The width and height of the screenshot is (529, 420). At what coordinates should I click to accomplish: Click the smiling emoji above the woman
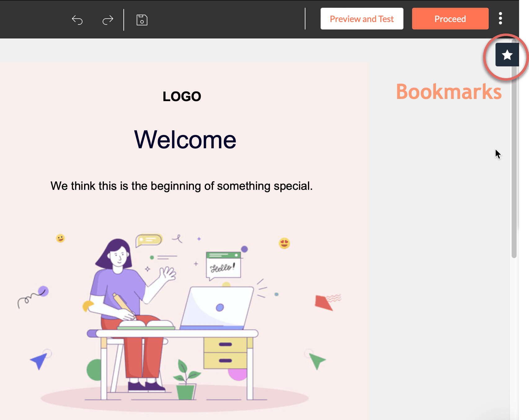[x=60, y=238]
